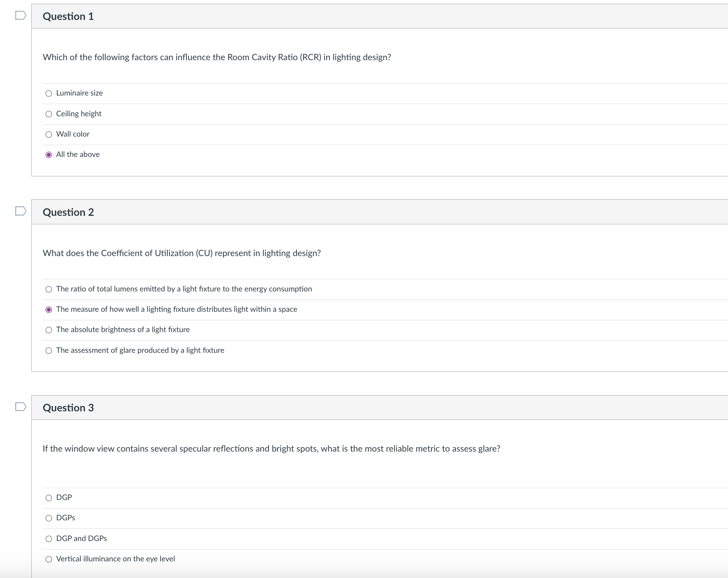
Task: Click the Coefficient of Utilization question text
Action: (182, 253)
